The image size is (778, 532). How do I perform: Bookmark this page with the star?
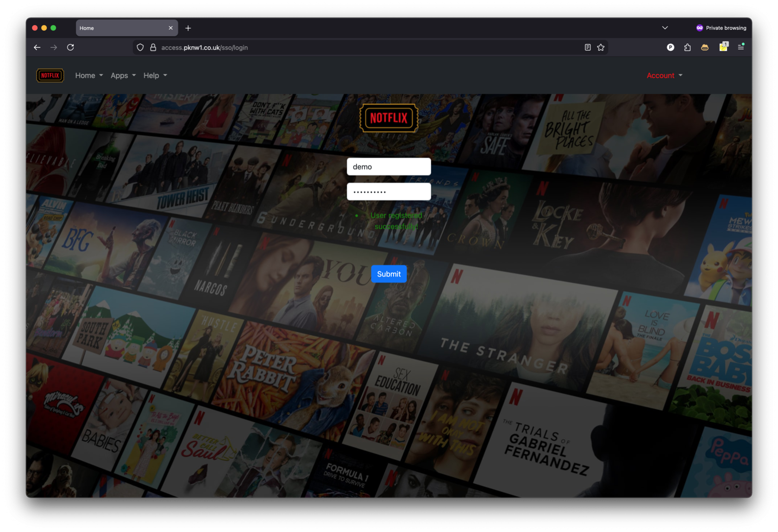pos(601,47)
